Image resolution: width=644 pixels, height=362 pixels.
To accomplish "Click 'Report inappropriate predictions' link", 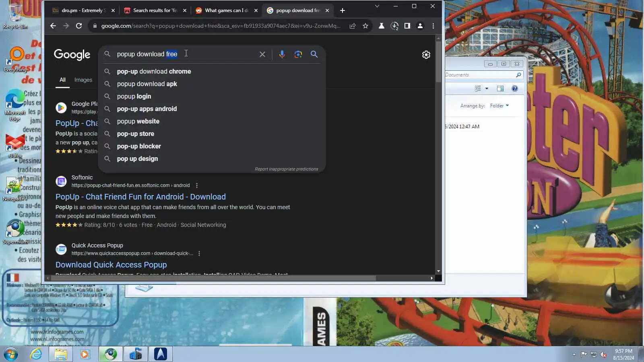I will click(286, 169).
